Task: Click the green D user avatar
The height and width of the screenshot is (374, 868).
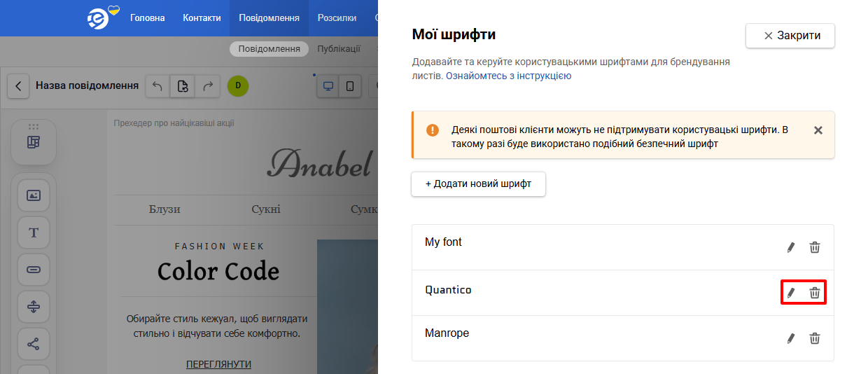Action: click(238, 86)
